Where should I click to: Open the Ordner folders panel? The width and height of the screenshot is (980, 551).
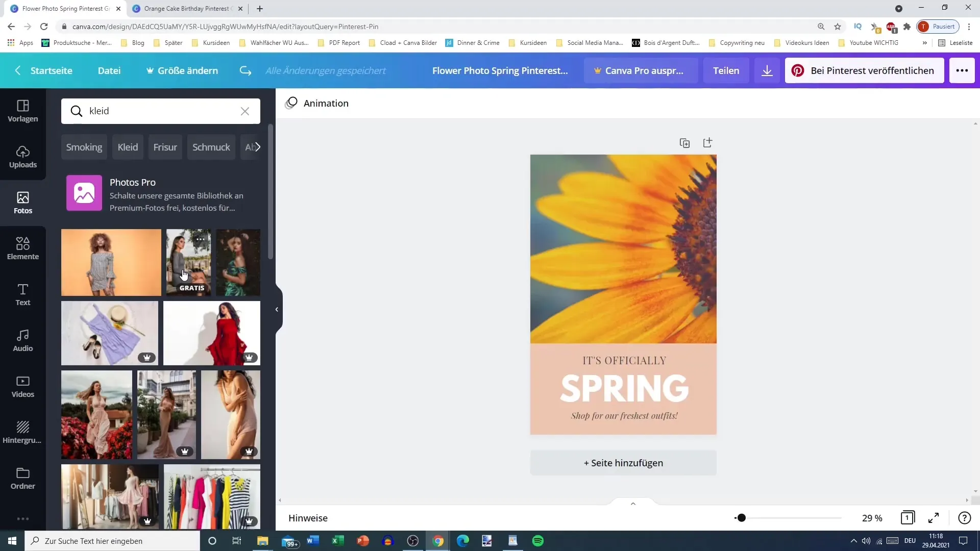[x=23, y=479]
